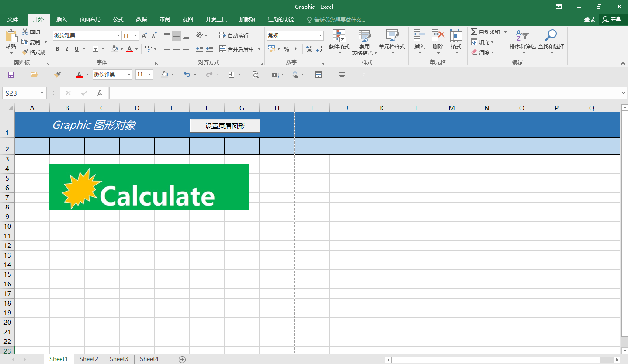The height and width of the screenshot is (364, 628).
Task: Apply quick toolbar font color A
Action: (x=79, y=75)
